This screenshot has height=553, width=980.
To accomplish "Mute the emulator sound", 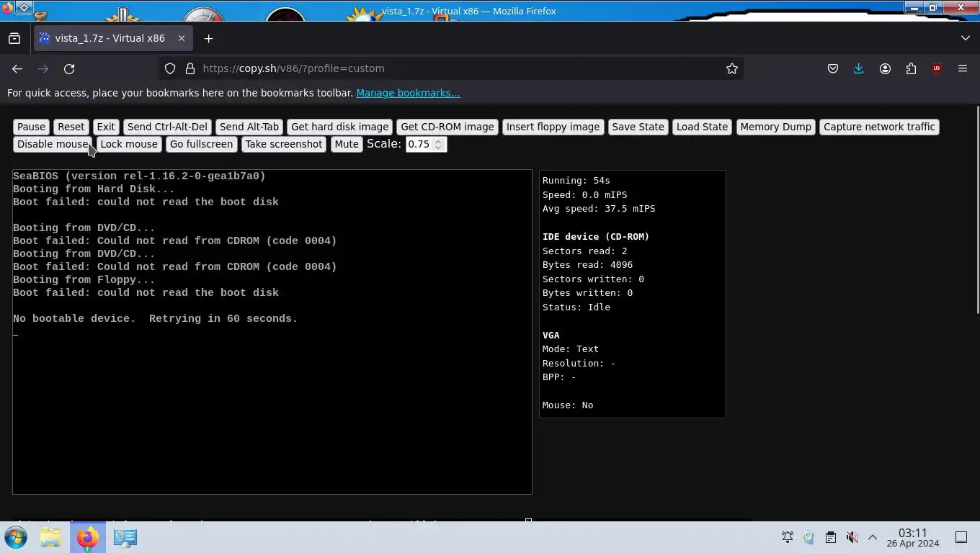I will (347, 144).
